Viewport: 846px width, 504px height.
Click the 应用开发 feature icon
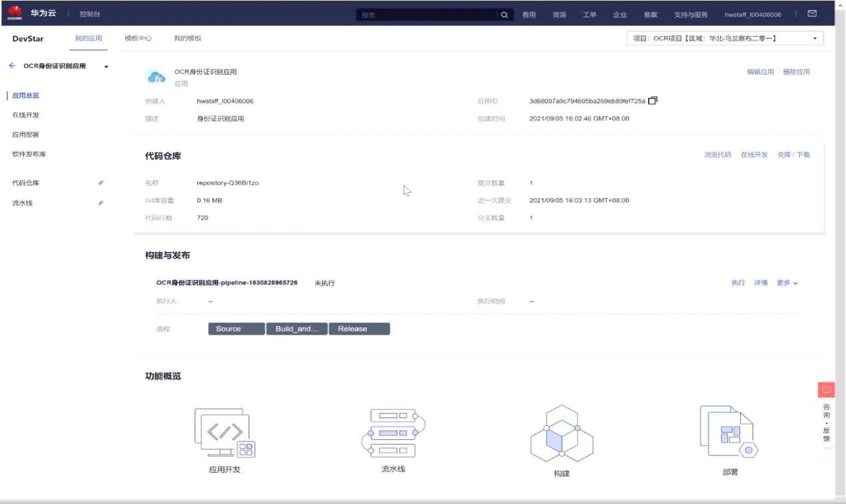[x=225, y=433]
